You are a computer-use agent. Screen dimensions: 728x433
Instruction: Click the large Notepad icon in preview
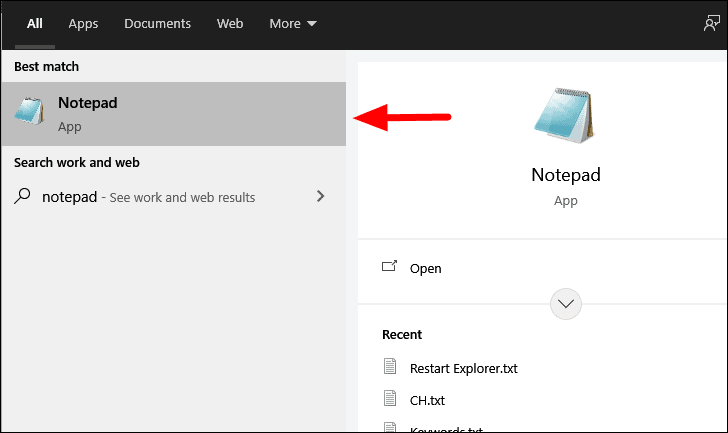[565, 115]
